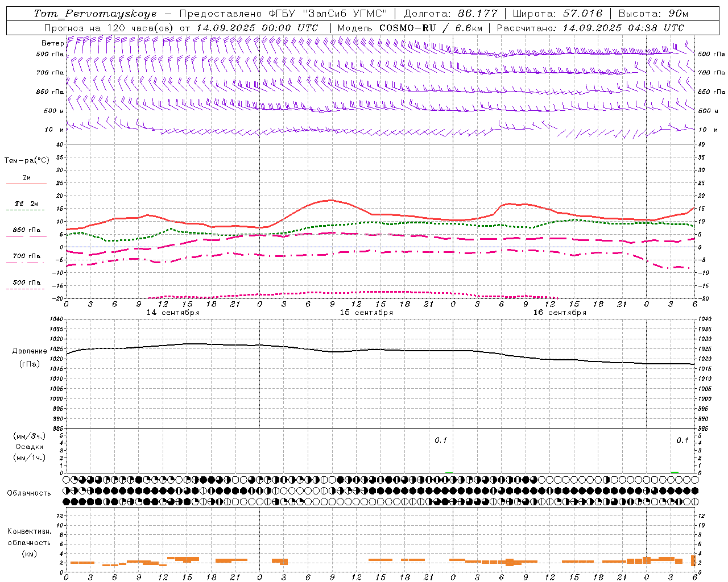Click -20 at the bottom of the right temperature axis
The image size is (728, 582).
coord(703,298)
